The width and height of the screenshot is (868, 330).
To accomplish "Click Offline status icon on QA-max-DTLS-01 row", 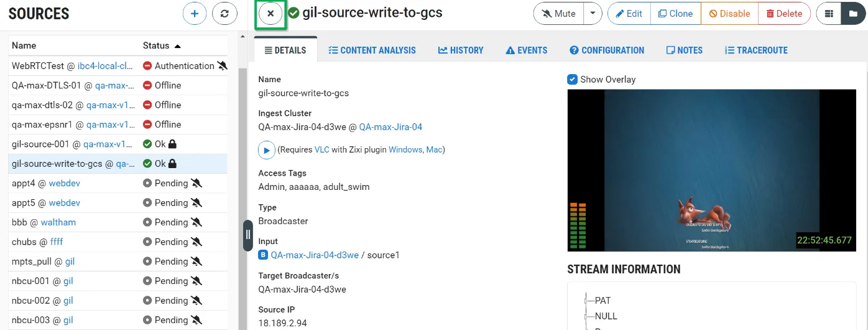I will click(x=147, y=85).
